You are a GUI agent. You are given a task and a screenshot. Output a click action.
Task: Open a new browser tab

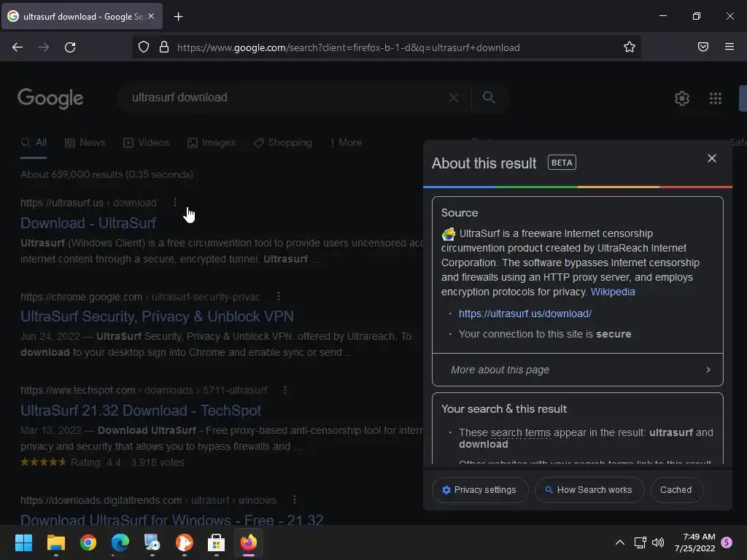pos(178,17)
